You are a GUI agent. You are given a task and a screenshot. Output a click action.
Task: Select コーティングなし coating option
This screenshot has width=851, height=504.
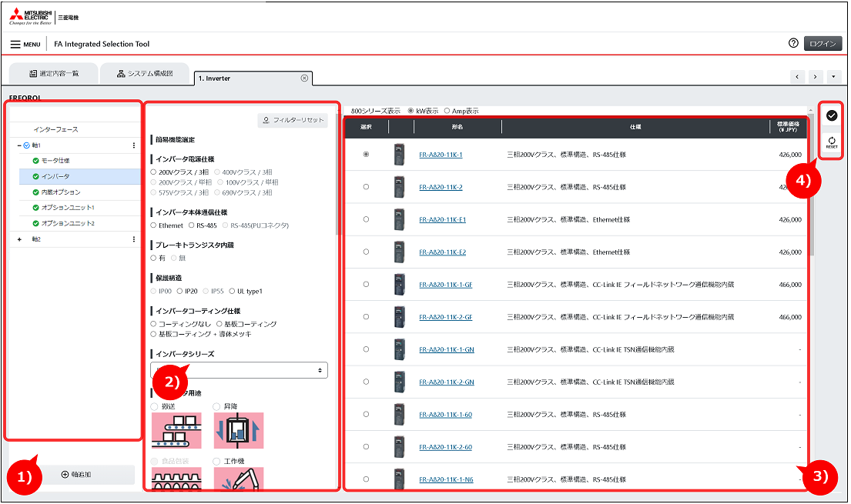click(153, 324)
